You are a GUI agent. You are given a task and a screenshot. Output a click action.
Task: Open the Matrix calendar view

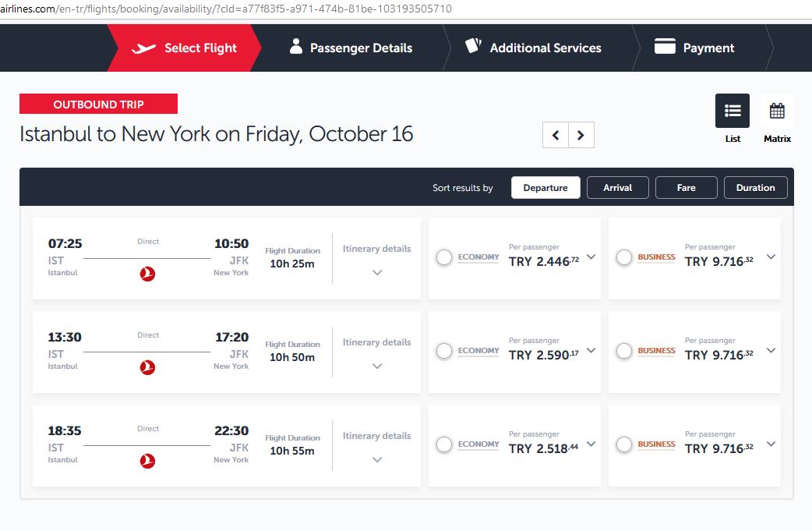click(x=777, y=111)
